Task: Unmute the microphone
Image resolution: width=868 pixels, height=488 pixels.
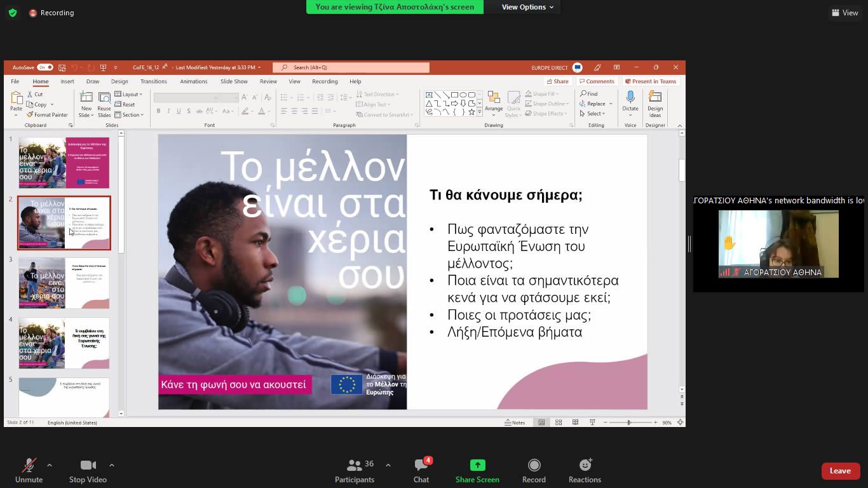Action: coord(29,466)
